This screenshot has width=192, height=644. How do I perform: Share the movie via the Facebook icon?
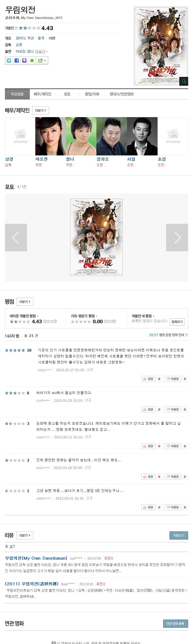(x=17, y=60)
